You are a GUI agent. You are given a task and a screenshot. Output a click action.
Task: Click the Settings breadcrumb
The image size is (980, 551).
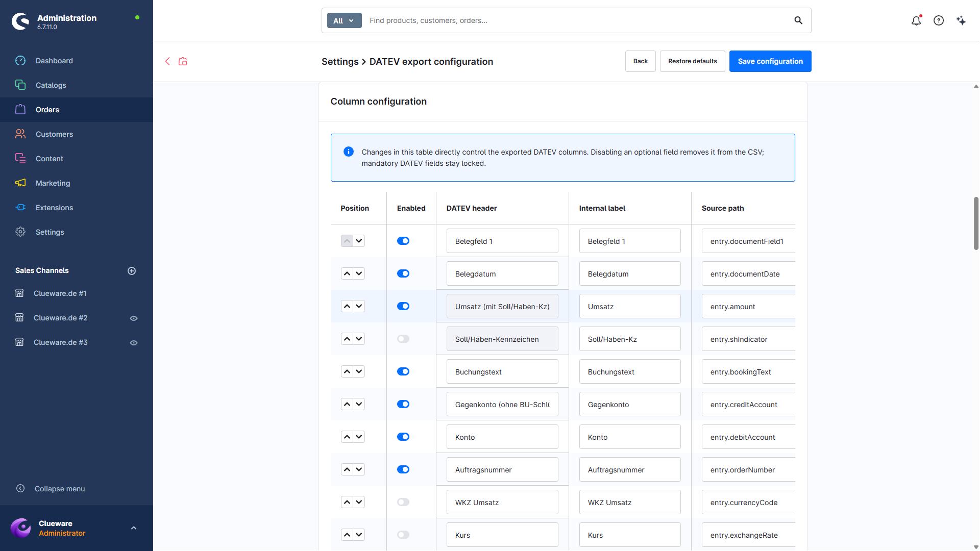point(340,62)
